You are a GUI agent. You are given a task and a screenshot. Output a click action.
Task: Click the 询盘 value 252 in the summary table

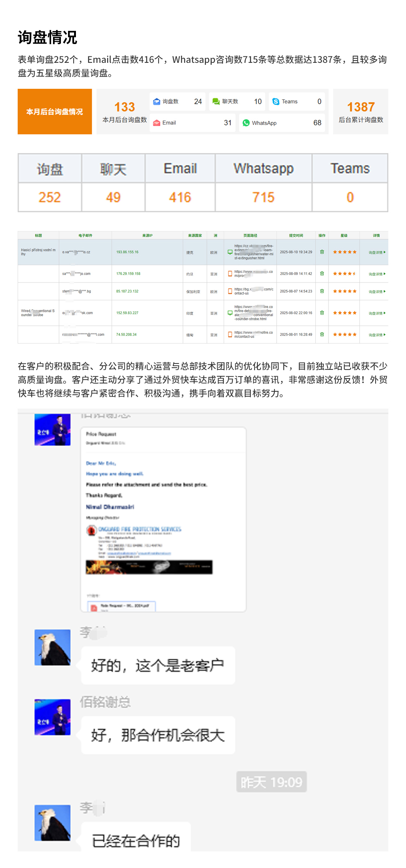(50, 198)
